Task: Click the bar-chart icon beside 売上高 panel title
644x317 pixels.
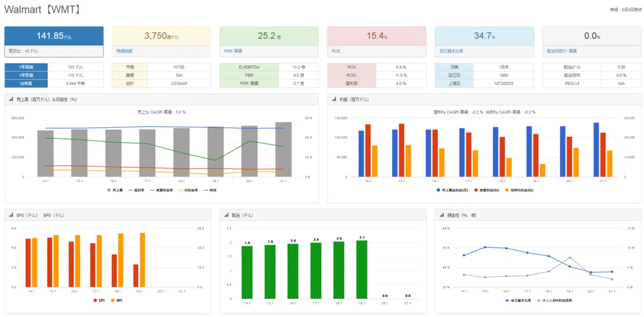Action: click(11, 99)
